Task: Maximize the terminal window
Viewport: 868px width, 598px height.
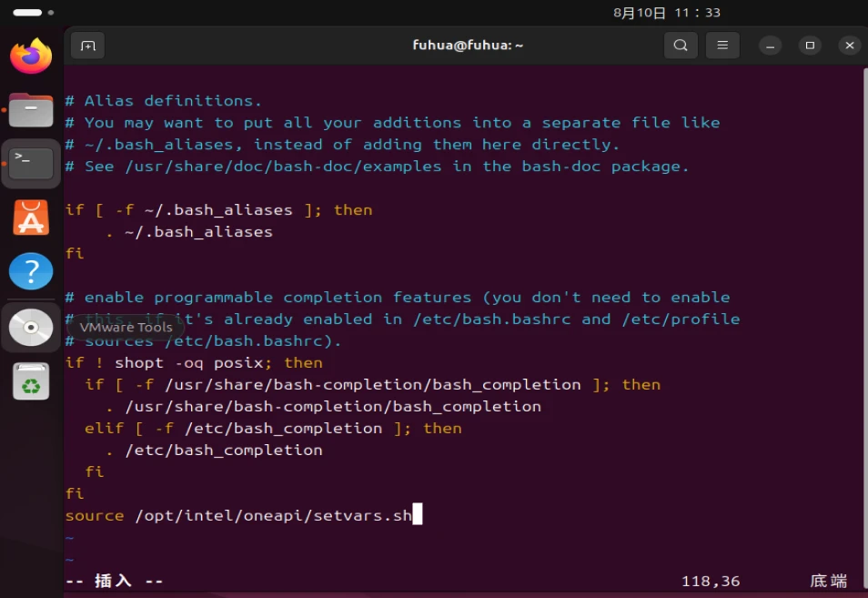Action: pos(810,46)
